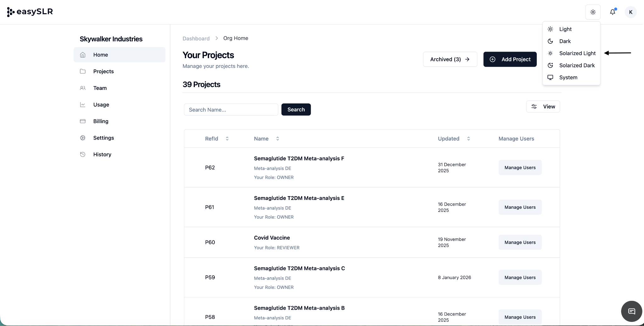Choose the System theme option
Viewport: 644px width, 326px height.
point(568,77)
